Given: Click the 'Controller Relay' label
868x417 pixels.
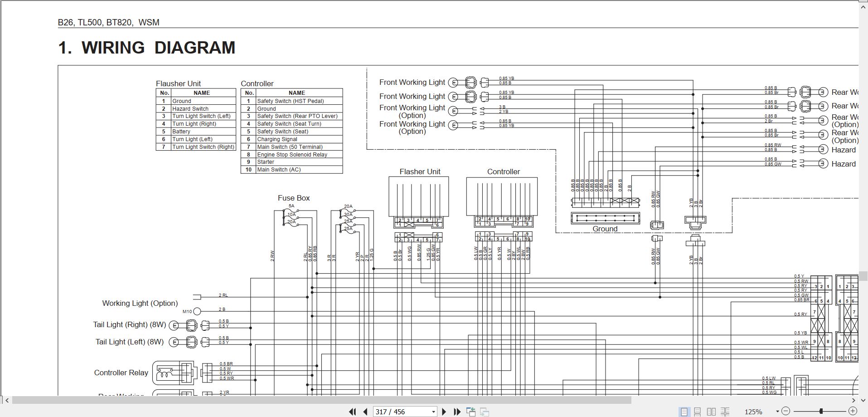Looking at the screenshot, I should (x=121, y=373).
